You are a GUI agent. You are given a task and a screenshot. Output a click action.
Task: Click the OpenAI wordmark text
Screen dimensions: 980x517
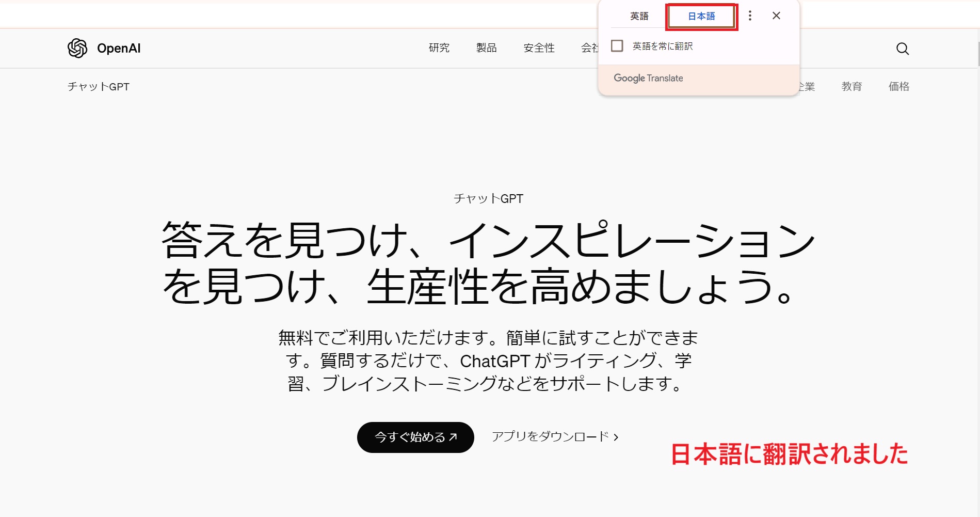pyautogui.click(x=119, y=49)
